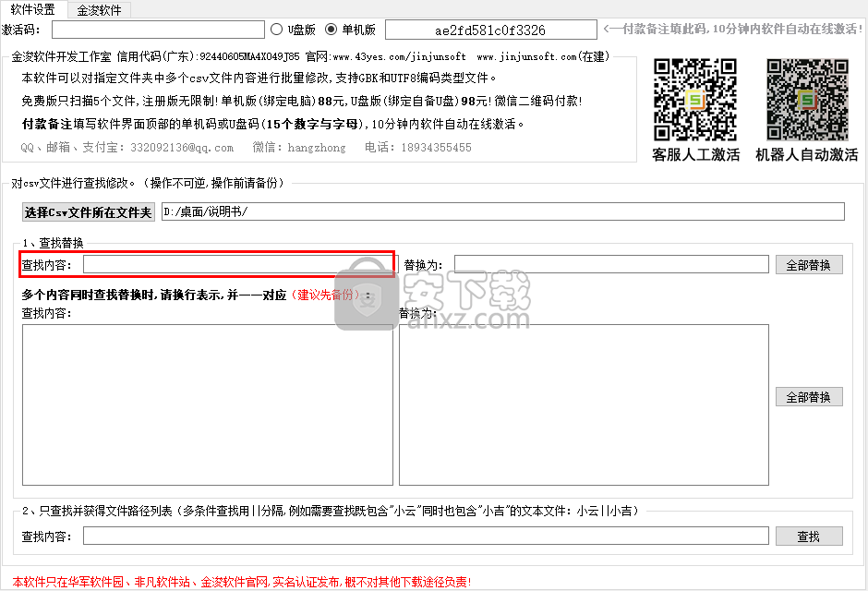Open the 金浚软件 tab
Viewport: 868px width, 591px height.
99,10
